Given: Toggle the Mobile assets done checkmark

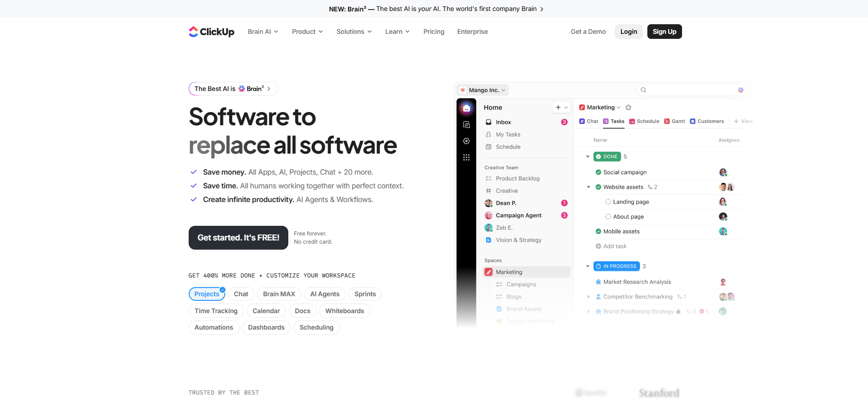Looking at the screenshot, I should pyautogui.click(x=598, y=231).
